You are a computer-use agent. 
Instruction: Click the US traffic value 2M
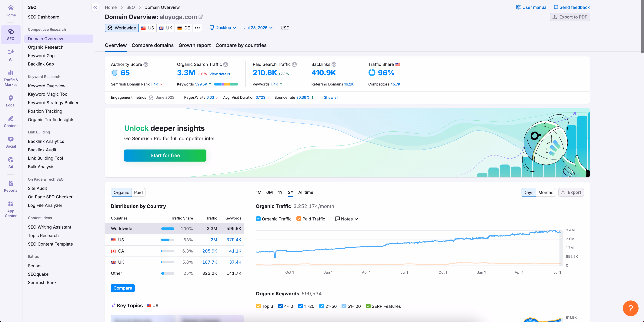[x=214, y=240]
